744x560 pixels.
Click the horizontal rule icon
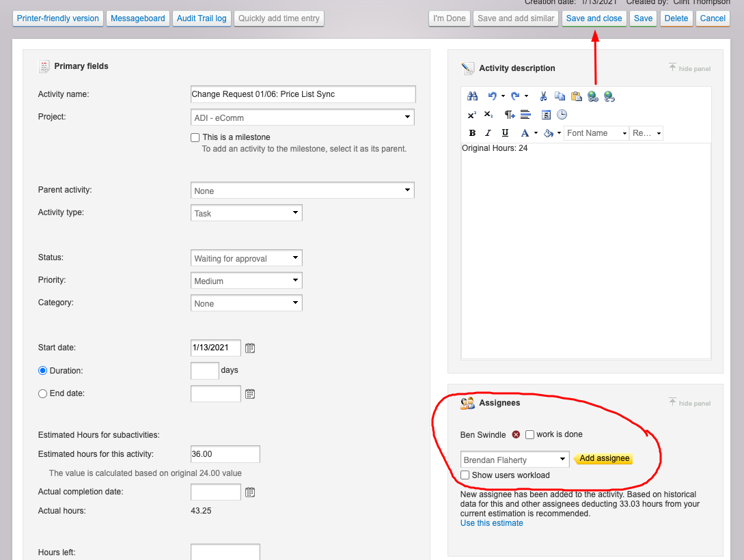(x=525, y=114)
